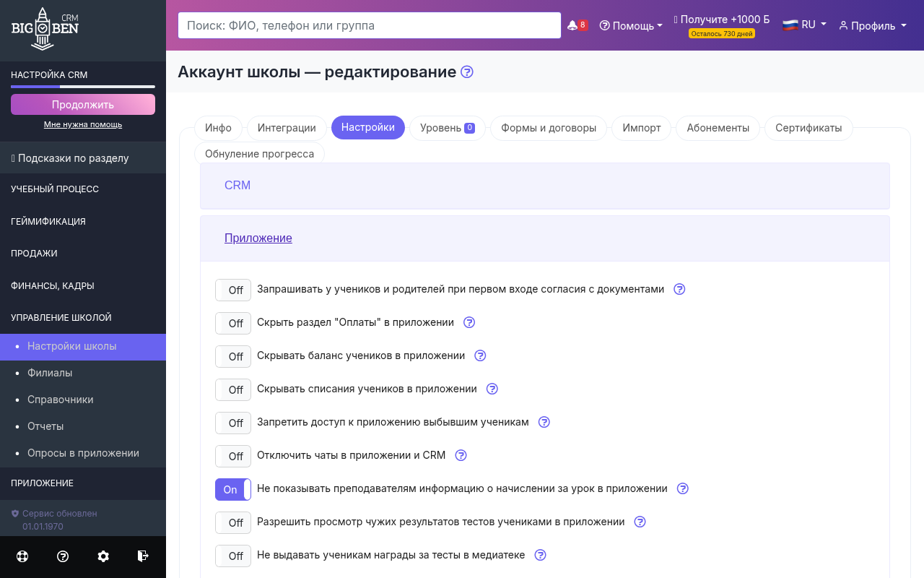Click the lifebuoy support icon in bottom sidebar
924x578 pixels.
(x=22, y=556)
